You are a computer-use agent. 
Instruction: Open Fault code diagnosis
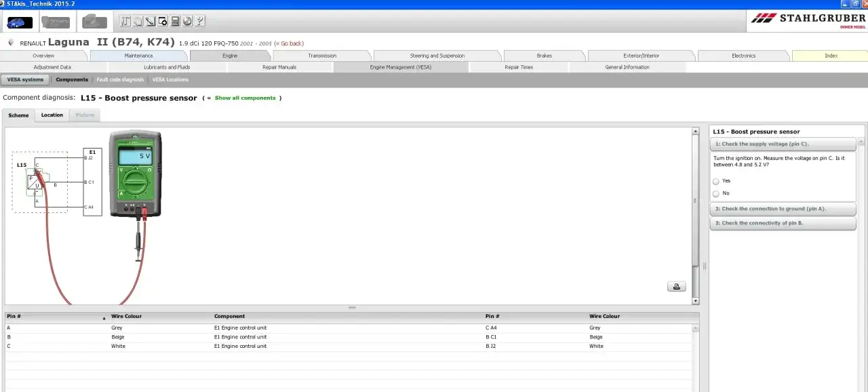[120, 80]
